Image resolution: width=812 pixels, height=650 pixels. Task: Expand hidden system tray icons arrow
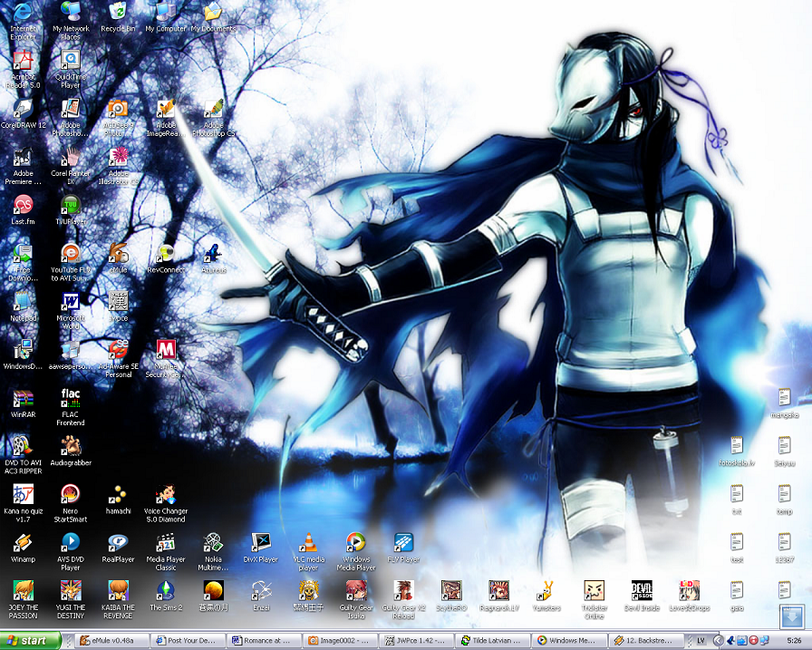[719, 641]
